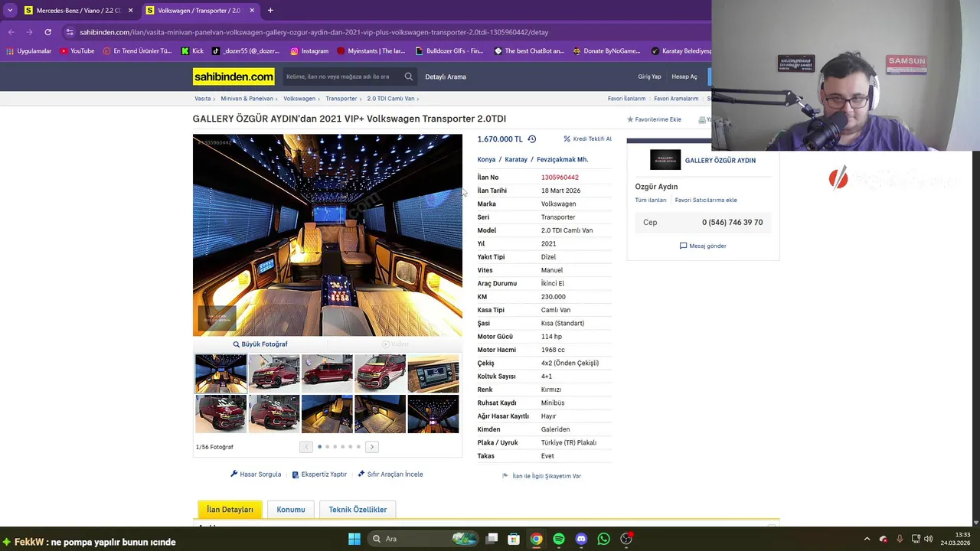Click Hesap Aç
Screen dimensions: 980x551
click(684, 77)
